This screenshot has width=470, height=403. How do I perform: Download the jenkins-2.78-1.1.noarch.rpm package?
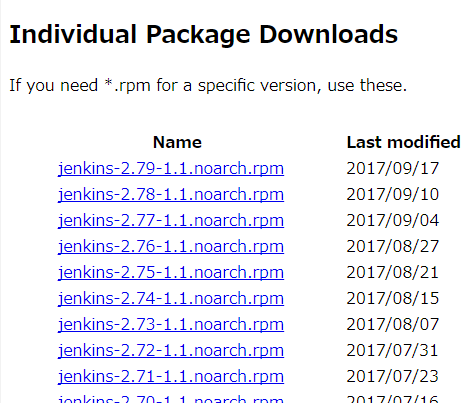171,194
